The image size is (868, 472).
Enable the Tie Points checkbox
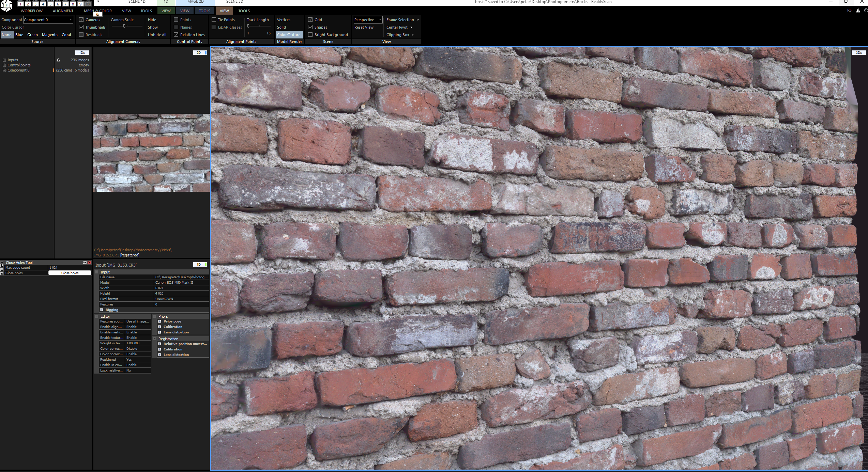click(x=214, y=20)
